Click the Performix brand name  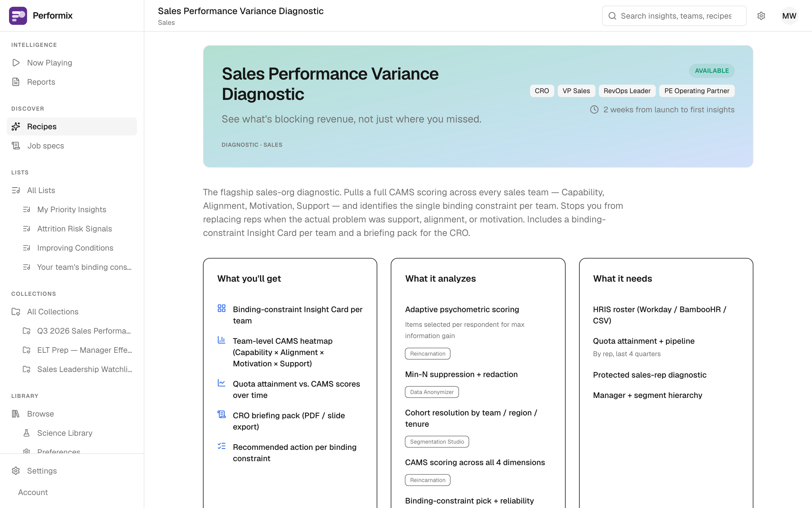pyautogui.click(x=52, y=16)
